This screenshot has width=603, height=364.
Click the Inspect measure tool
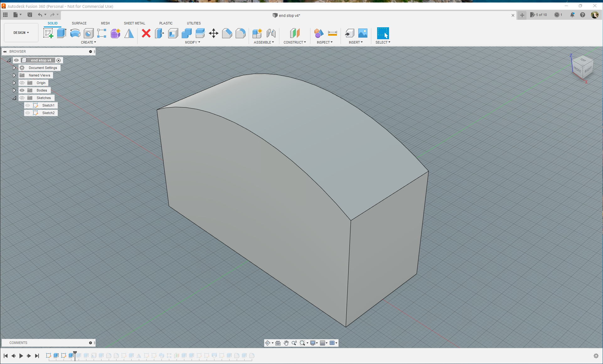(333, 33)
